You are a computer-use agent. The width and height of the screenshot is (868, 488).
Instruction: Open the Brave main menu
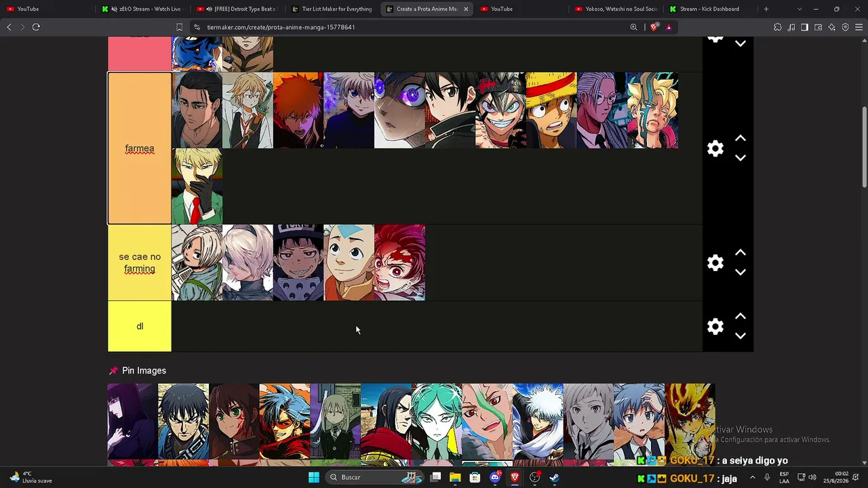click(x=859, y=27)
